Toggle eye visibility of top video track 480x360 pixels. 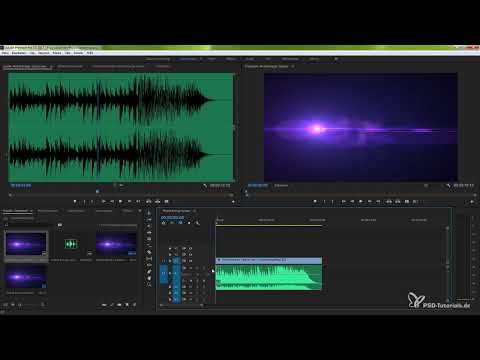[x=190, y=248]
